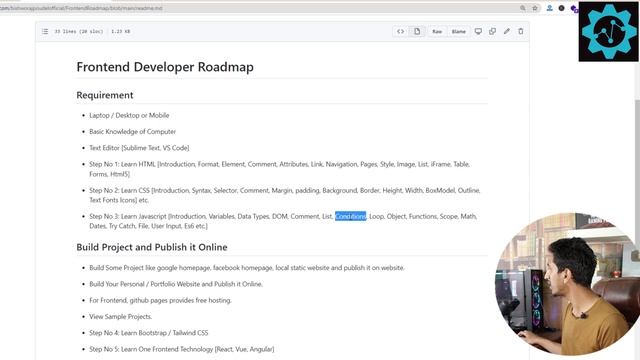
Task: Open the Raw file view
Action: 437,31
